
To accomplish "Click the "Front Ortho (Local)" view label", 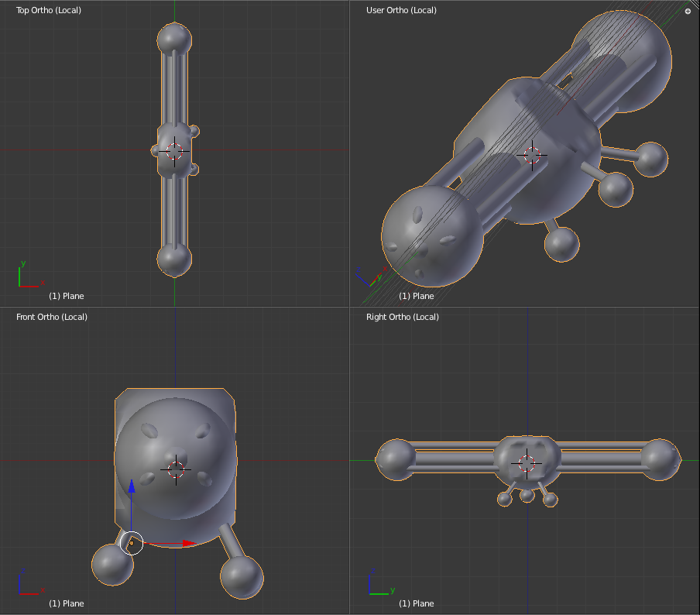I will 52,317.
